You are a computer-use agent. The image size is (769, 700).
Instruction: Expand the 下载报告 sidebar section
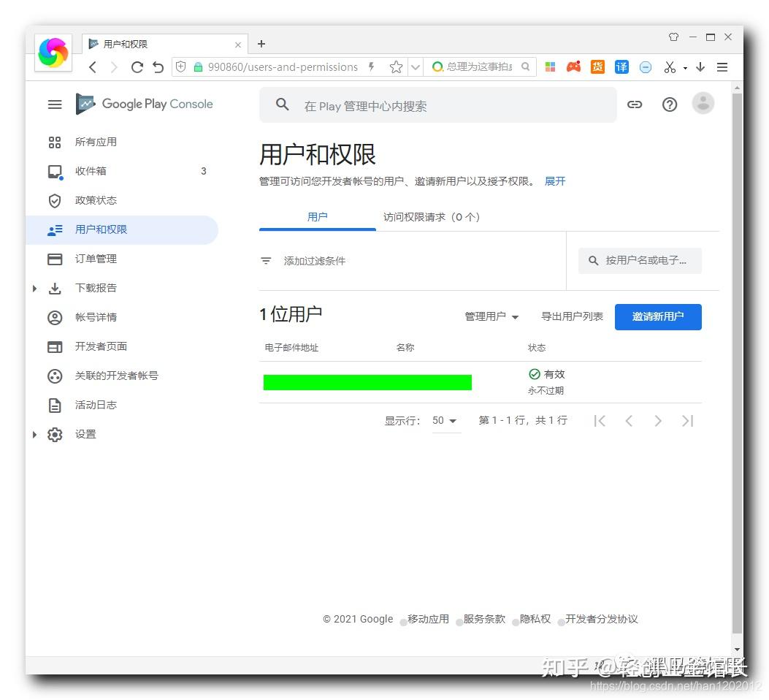[34, 288]
